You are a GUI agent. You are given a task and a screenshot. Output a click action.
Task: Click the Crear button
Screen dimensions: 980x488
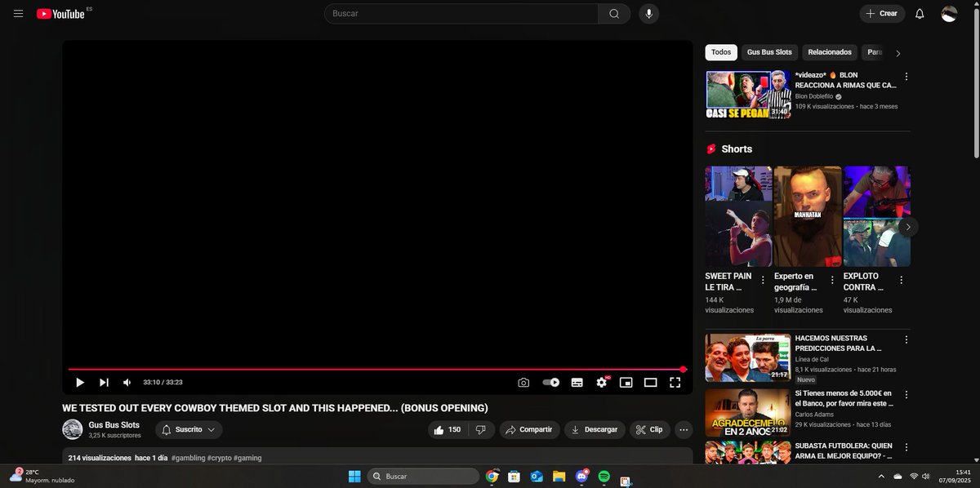[882, 13]
